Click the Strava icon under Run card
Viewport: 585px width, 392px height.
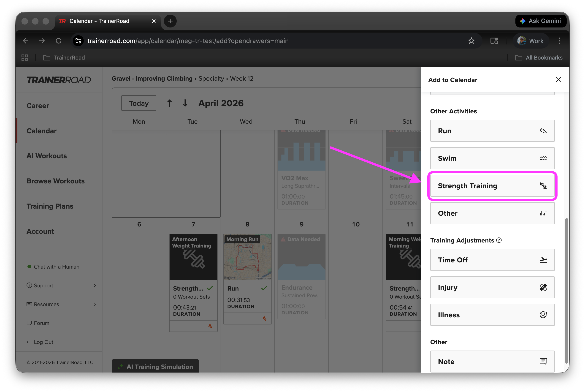[264, 318]
